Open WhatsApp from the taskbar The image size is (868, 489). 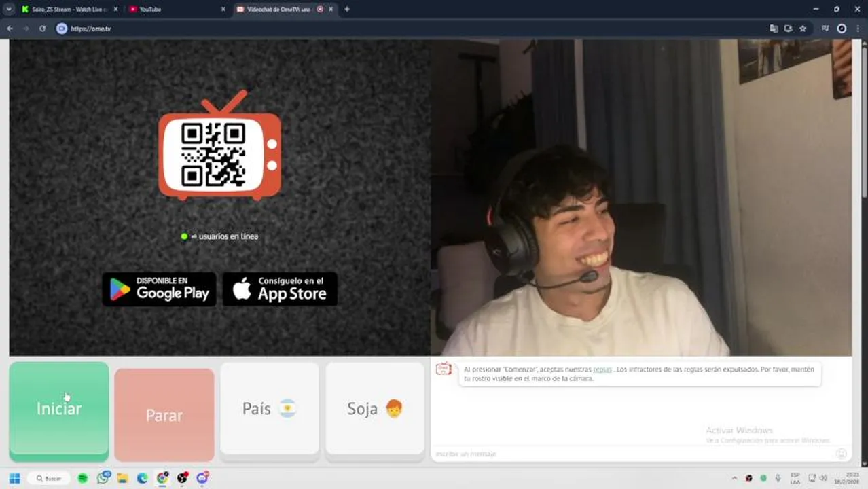pyautogui.click(x=103, y=477)
